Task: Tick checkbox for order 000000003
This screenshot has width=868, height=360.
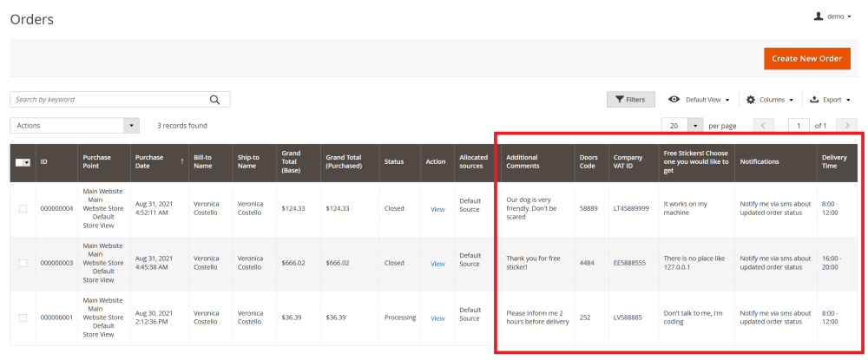Action: pos(23,263)
